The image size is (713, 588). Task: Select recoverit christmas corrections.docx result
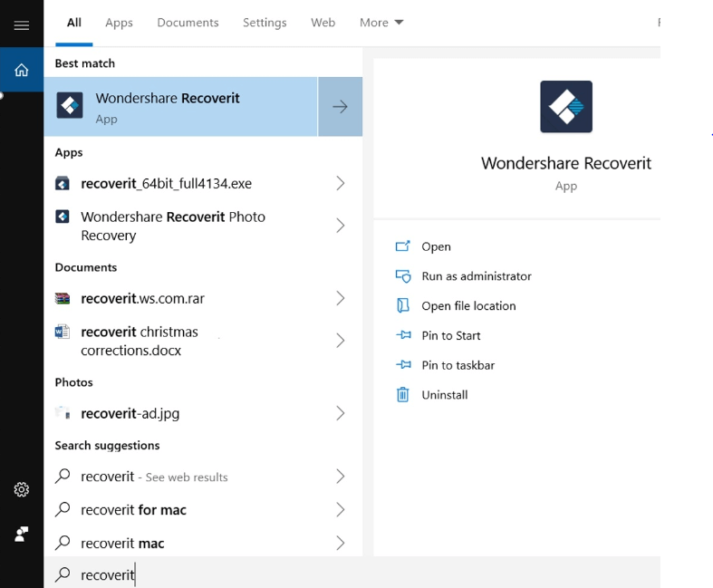[x=203, y=341]
